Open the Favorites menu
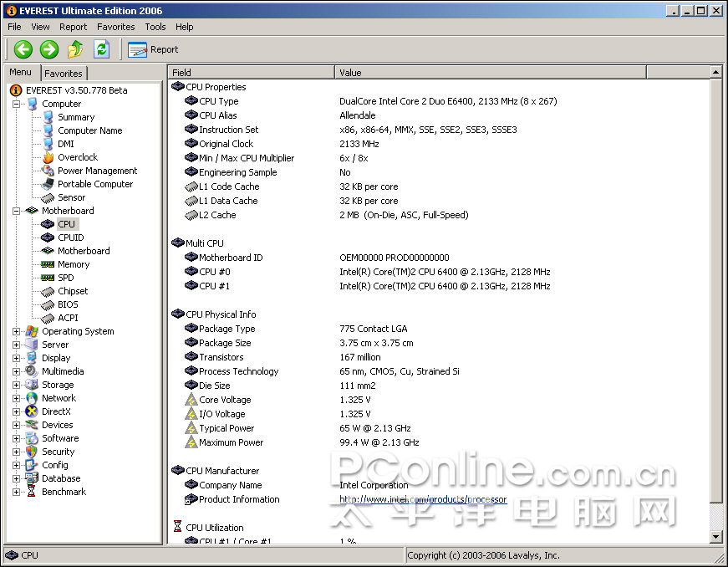728x567 pixels. (115, 27)
